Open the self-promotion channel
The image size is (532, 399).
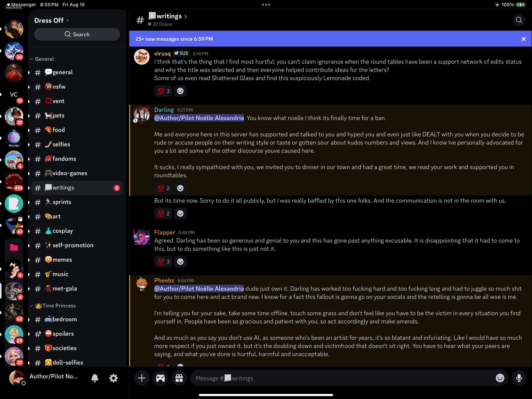pyautogui.click(x=73, y=245)
